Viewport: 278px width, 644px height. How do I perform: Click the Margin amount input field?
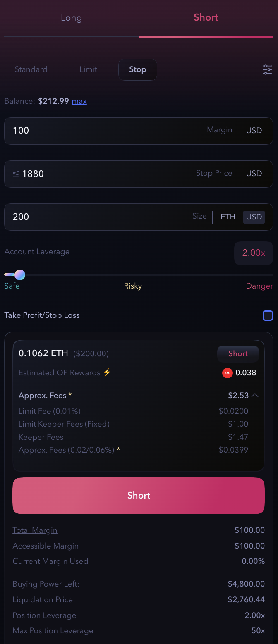pyautogui.click(x=105, y=131)
